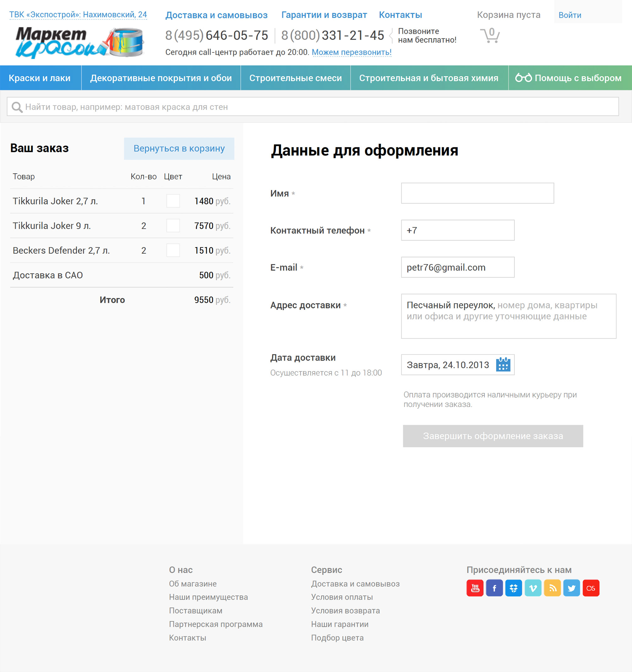Image resolution: width=632 pixels, height=672 pixels.
Task: Focus the E-mail field with petr76@gmail.com
Action: click(458, 267)
